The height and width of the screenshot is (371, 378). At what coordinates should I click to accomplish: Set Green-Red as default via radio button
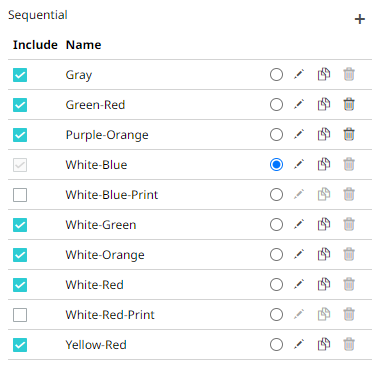(276, 105)
